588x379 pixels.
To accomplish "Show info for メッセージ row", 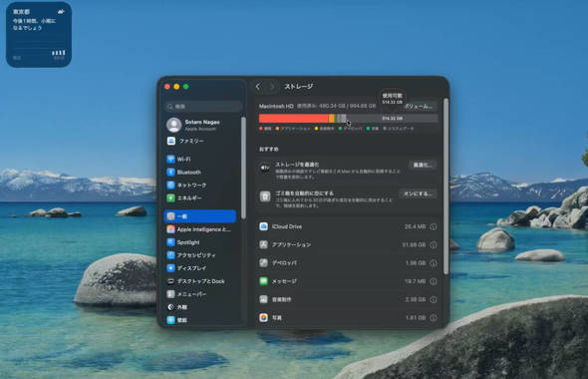I will click(434, 281).
